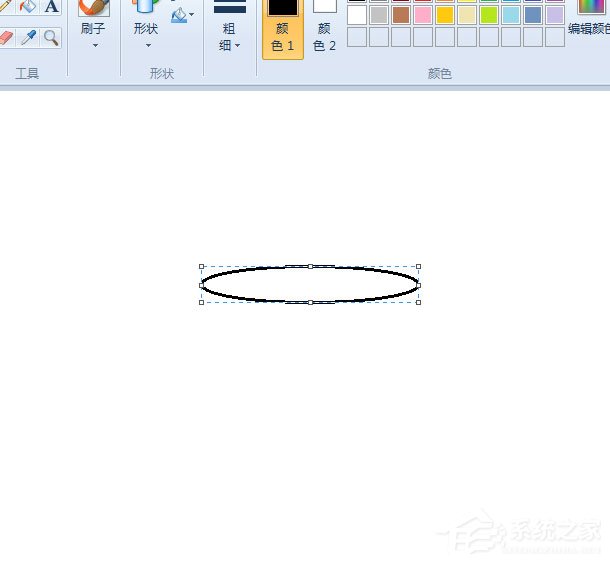Pick the gold color swatch
The image size is (610, 563).
445,15
